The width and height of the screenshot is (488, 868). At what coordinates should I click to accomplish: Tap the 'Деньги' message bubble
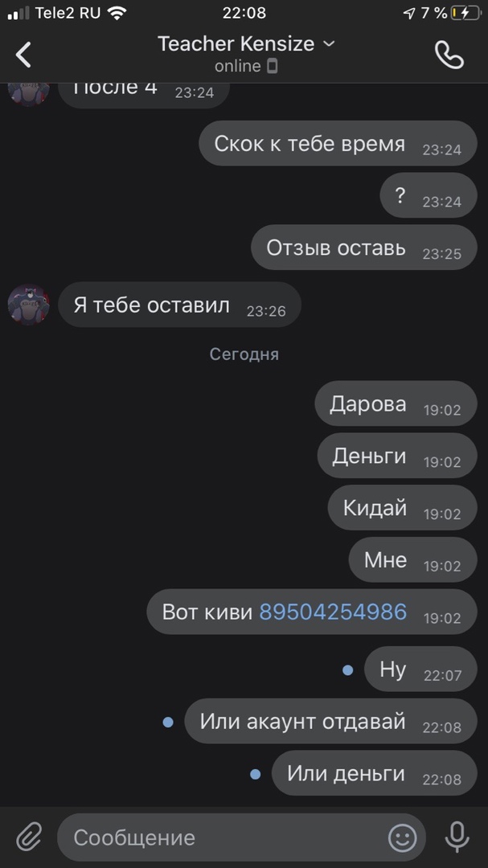(396, 456)
